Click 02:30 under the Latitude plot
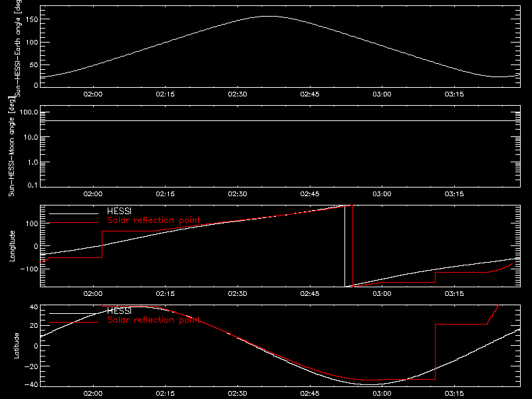Viewport: 532px width, 399px height. (x=237, y=393)
